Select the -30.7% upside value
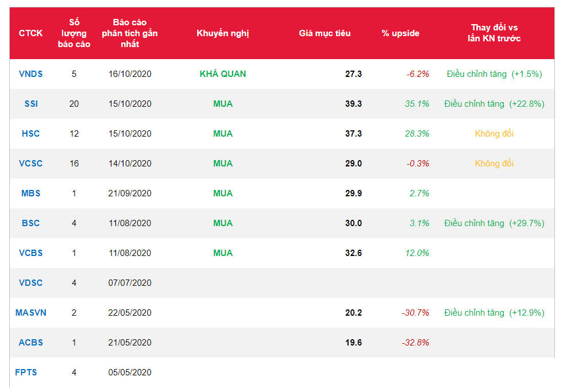Image resolution: width=571 pixels, height=392 pixels. tap(415, 313)
